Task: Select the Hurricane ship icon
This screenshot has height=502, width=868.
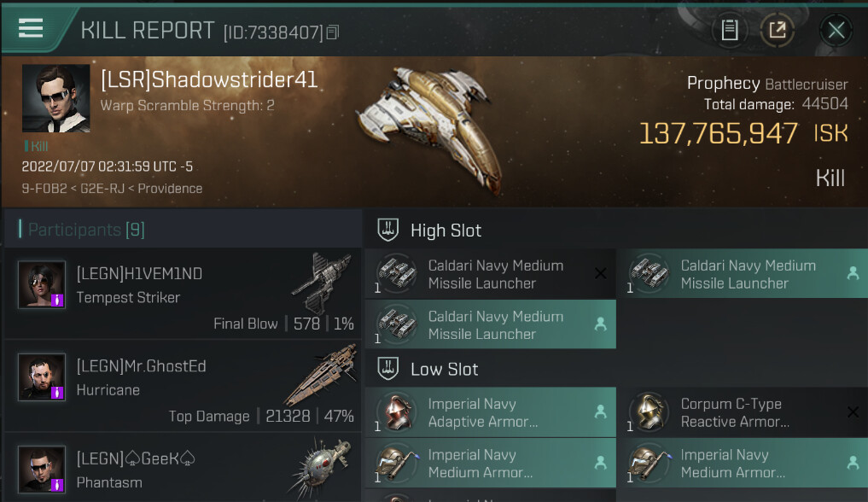Action: tap(317, 376)
